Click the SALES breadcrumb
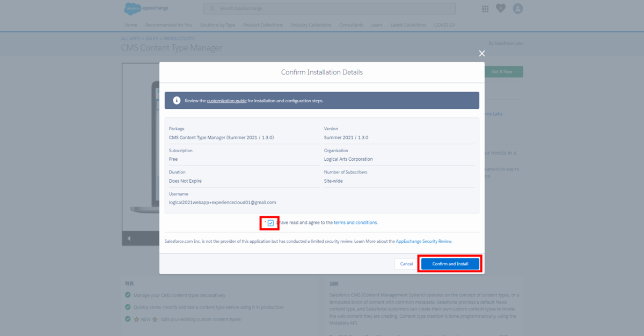The height and width of the screenshot is (336, 644). (152, 39)
